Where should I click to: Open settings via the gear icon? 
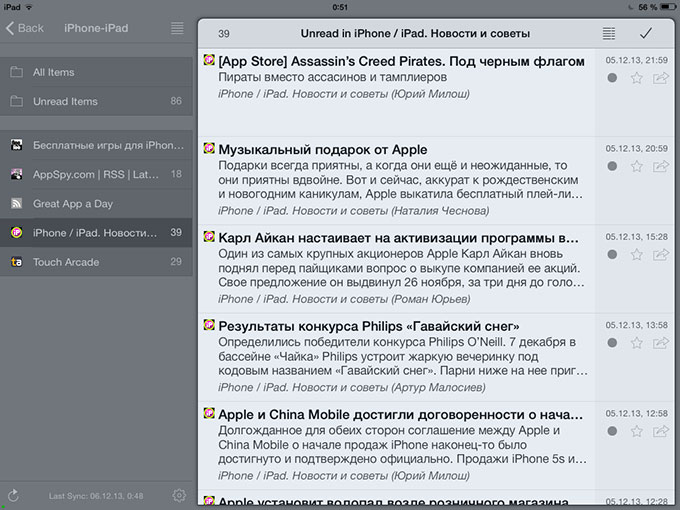179,495
